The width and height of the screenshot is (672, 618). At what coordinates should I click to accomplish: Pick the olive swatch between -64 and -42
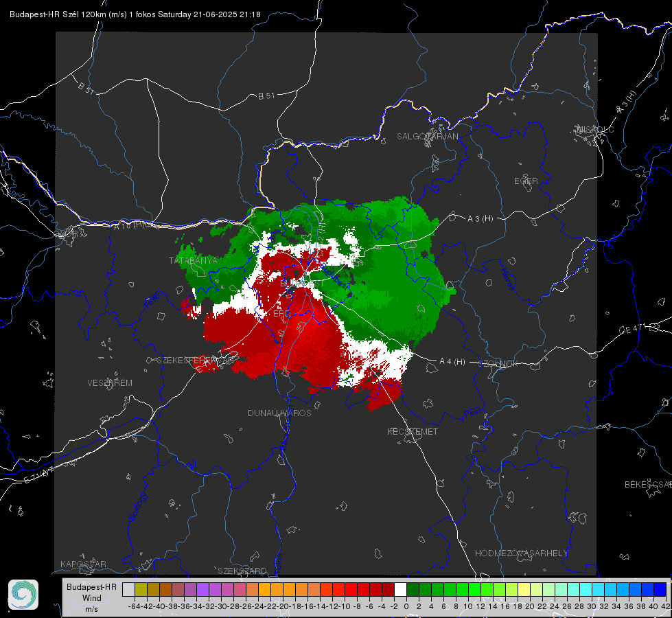point(141,589)
